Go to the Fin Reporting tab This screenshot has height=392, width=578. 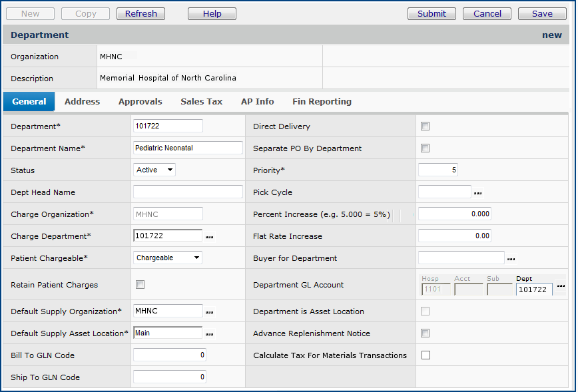322,102
